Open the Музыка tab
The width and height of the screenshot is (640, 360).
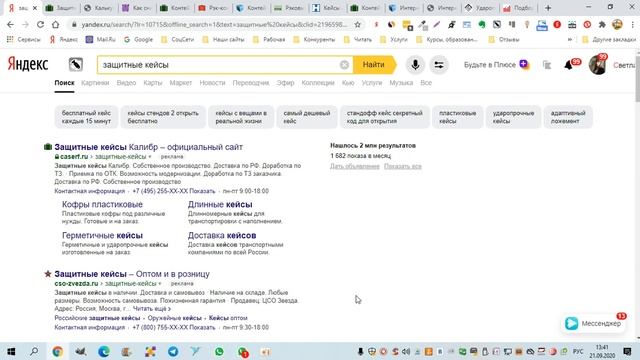(x=401, y=83)
